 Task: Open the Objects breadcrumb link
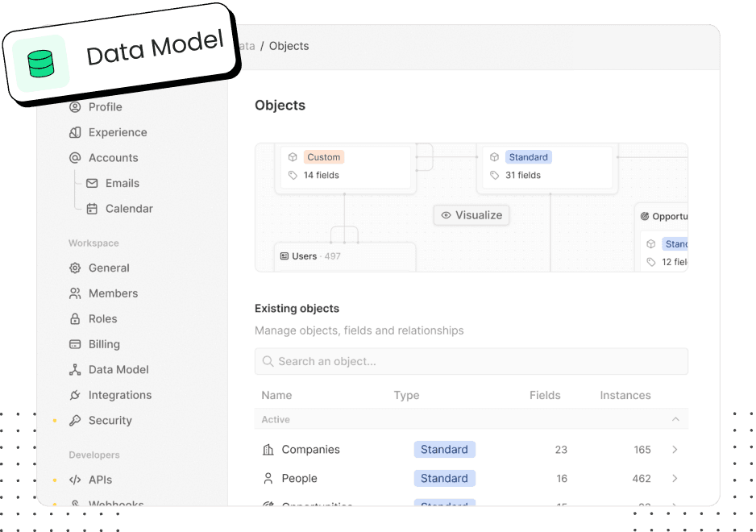tap(289, 46)
